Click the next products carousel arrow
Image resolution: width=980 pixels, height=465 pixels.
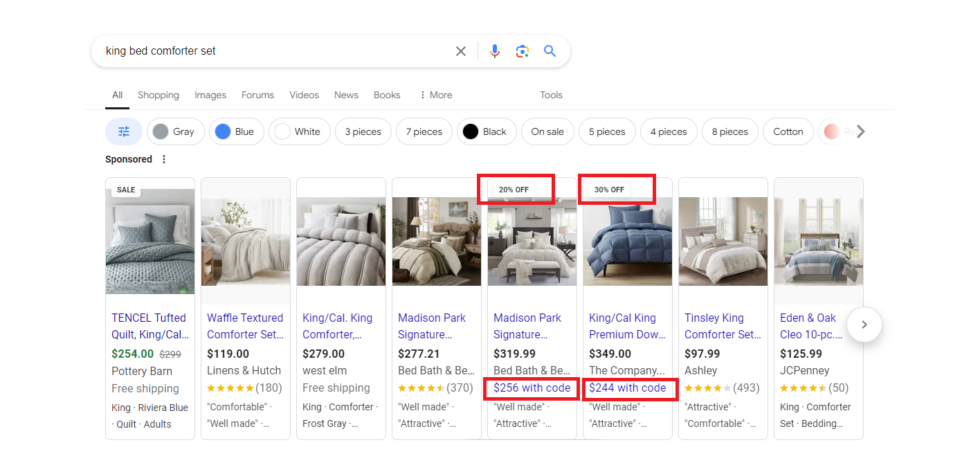864,325
